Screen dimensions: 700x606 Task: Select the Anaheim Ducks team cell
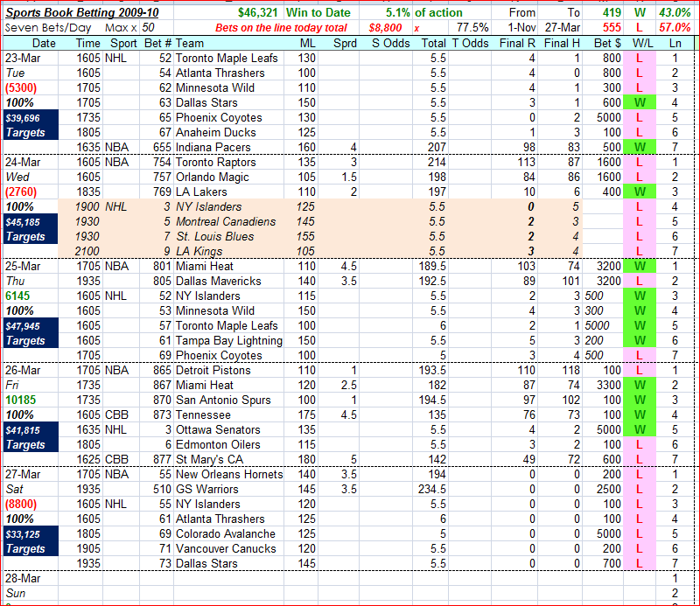click(228, 132)
